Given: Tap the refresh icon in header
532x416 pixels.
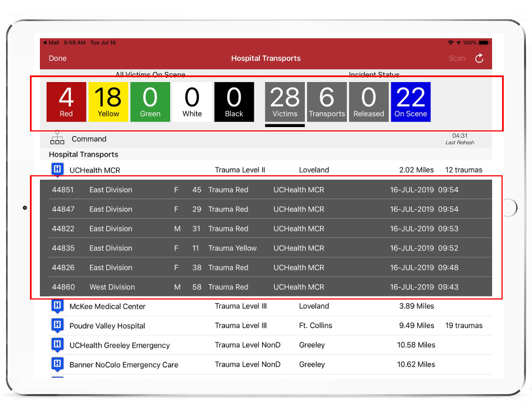Looking at the screenshot, I should (479, 58).
